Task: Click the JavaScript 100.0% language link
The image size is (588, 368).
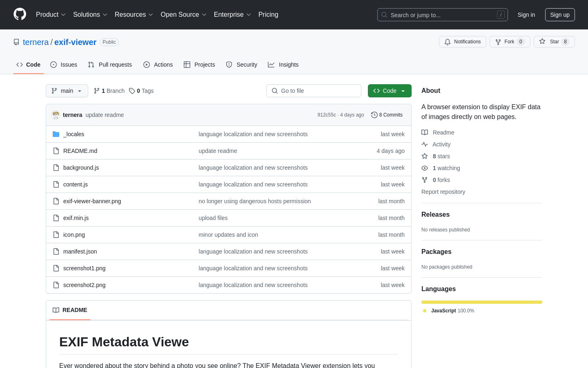Action: tap(448, 311)
